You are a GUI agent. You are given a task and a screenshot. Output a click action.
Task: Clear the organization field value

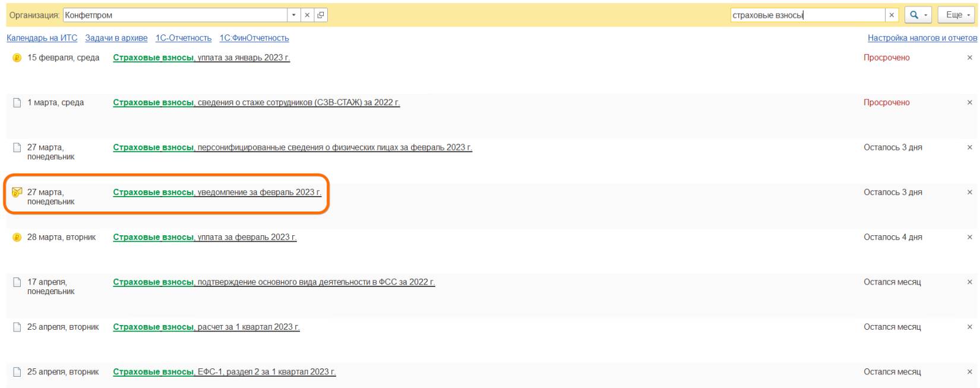(308, 15)
